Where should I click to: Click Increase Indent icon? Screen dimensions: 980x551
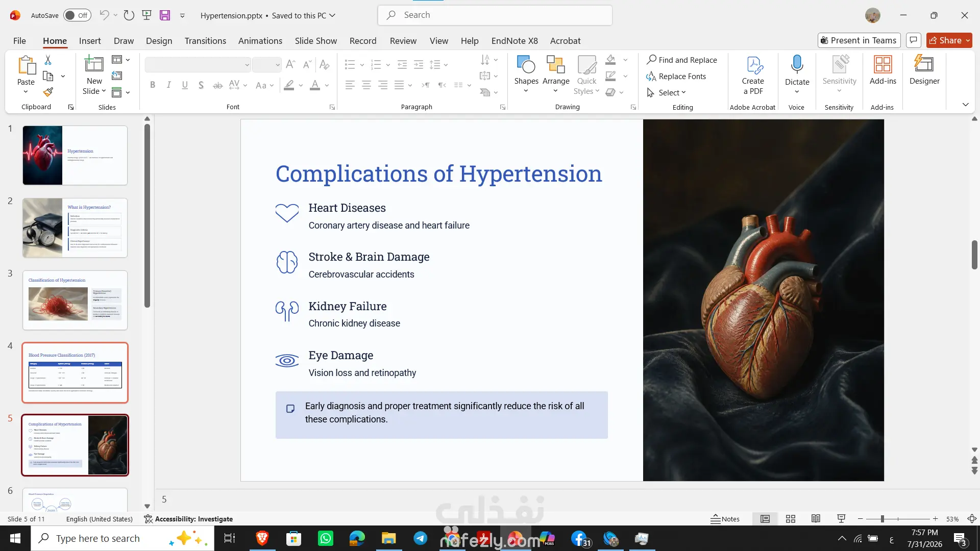419,64
